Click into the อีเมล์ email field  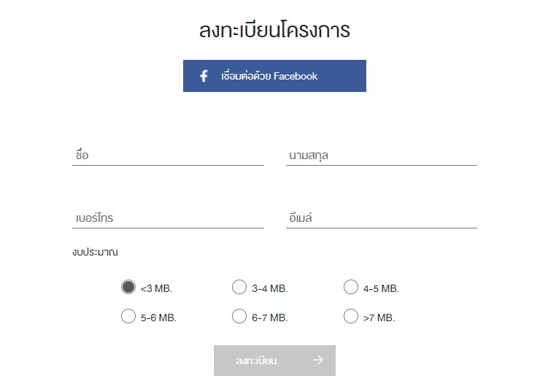tap(382, 218)
